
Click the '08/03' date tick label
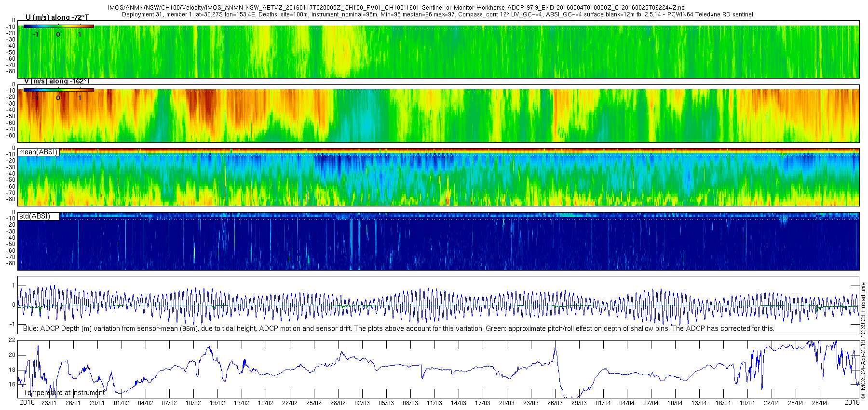(x=410, y=403)
